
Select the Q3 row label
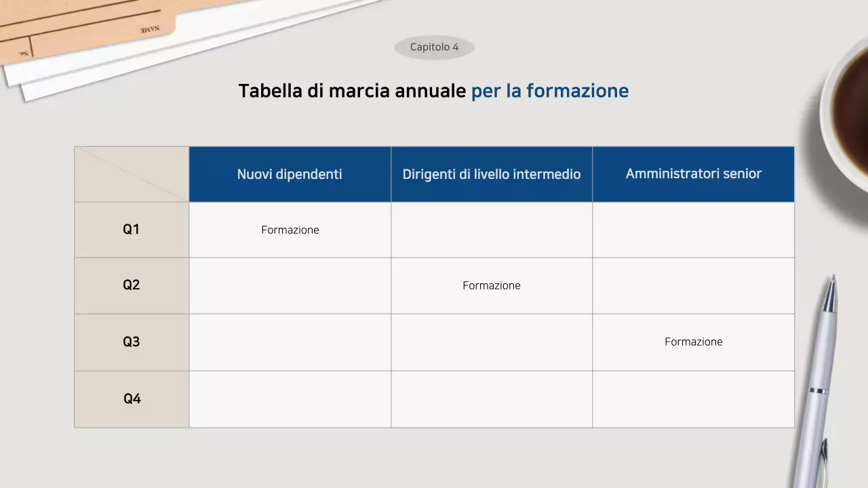pos(131,342)
